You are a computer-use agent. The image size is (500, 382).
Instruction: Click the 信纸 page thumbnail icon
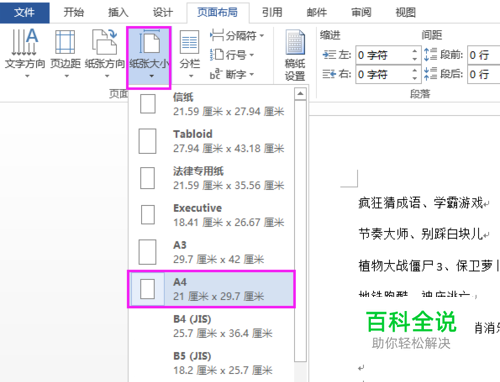[148, 104]
